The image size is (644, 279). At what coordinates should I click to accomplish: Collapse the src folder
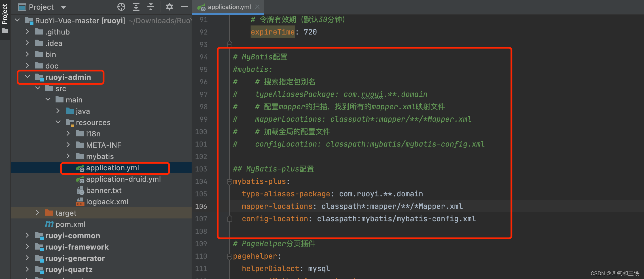(x=38, y=88)
